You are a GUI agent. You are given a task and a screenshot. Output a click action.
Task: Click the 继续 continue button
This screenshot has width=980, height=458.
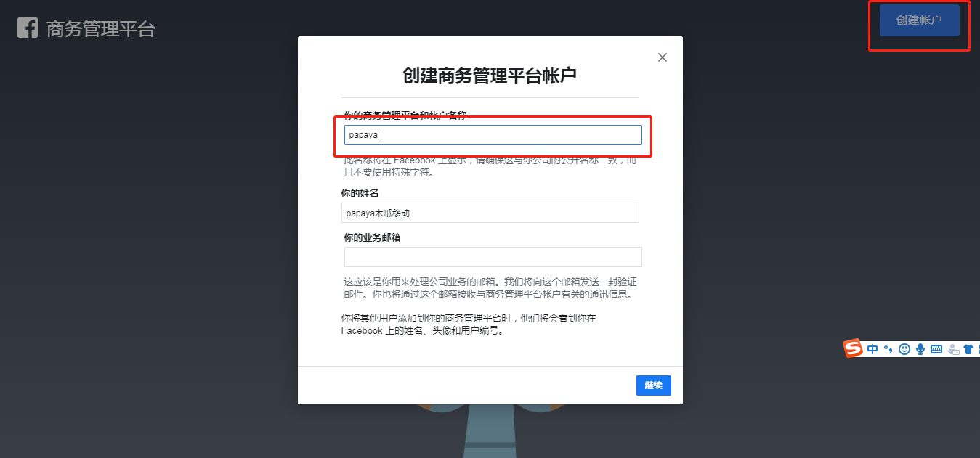[x=653, y=385]
